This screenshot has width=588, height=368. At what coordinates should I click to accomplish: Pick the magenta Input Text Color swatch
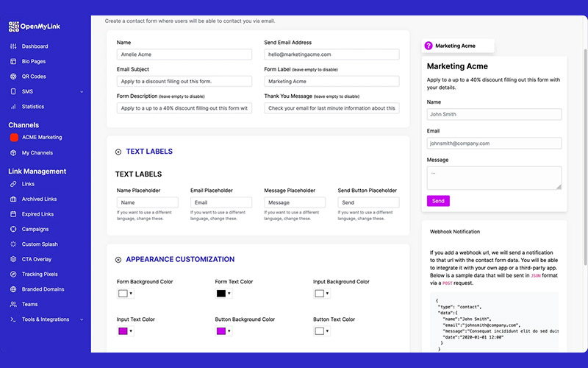123,331
